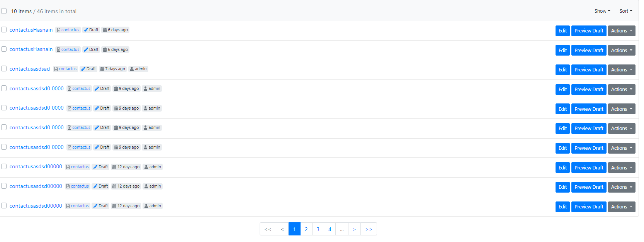Click the contactus tag in the last contactusasdsd00000 row
Image resolution: width=644 pixels, height=242 pixels.
pos(78,206)
